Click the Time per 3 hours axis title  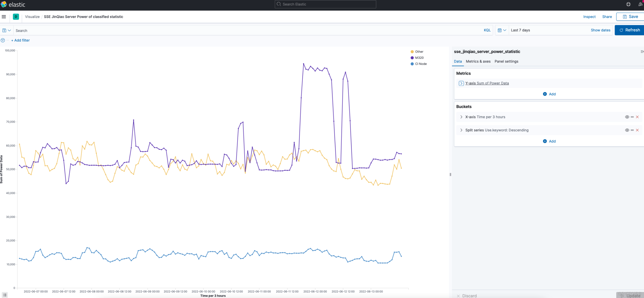click(213, 296)
